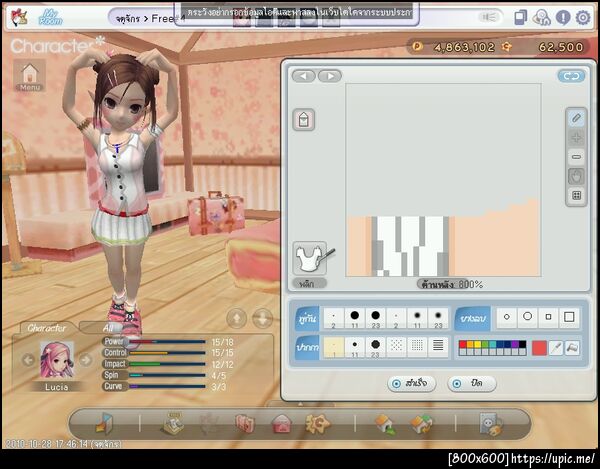Select the soft brush size 11
The height and width of the screenshot is (469, 600).
pos(417,318)
